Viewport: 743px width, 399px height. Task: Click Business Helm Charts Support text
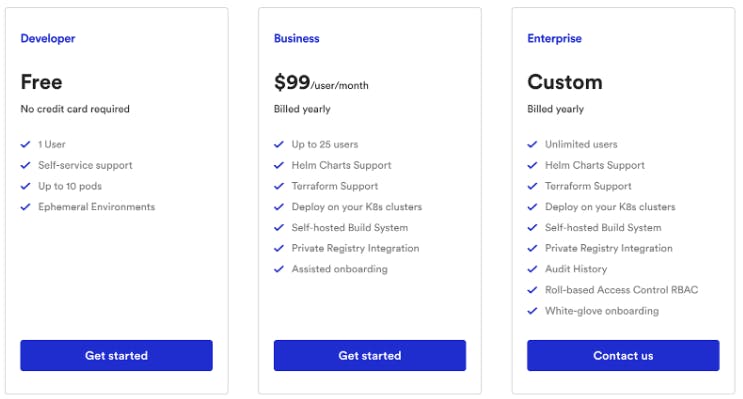[x=341, y=165]
